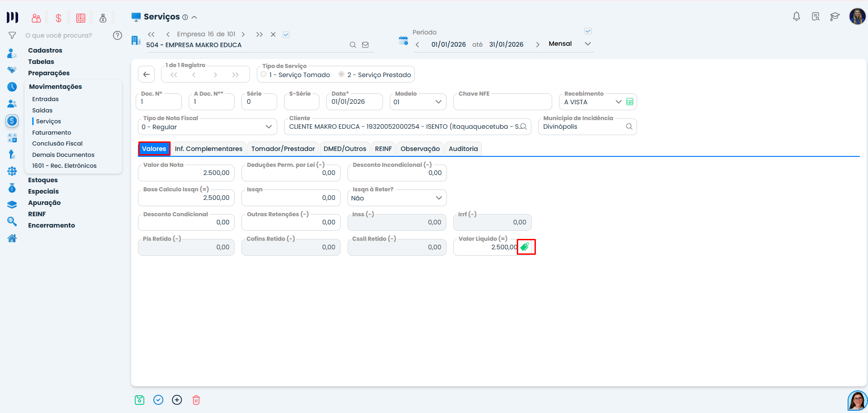868x413 pixels.
Task: Search Município de Incidência with magnifier
Action: (629, 126)
